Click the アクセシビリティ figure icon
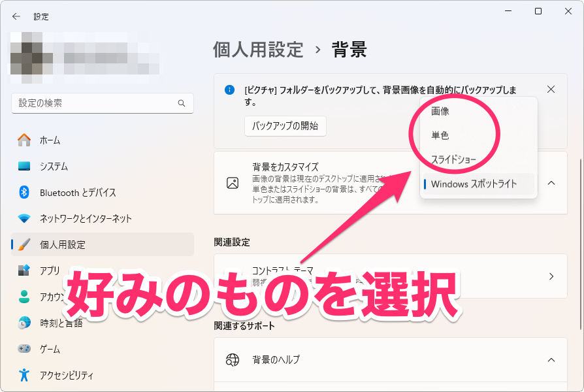The width and height of the screenshot is (584, 392). (x=24, y=375)
